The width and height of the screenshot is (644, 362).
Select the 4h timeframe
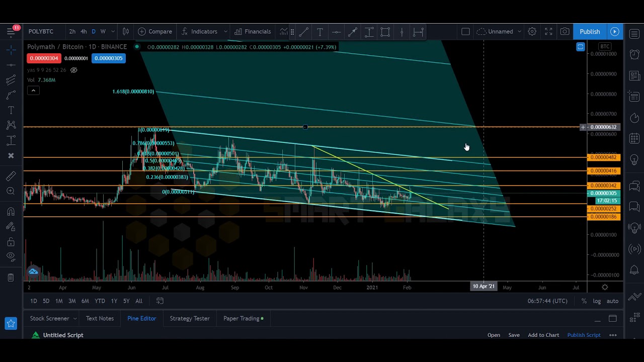tap(84, 31)
